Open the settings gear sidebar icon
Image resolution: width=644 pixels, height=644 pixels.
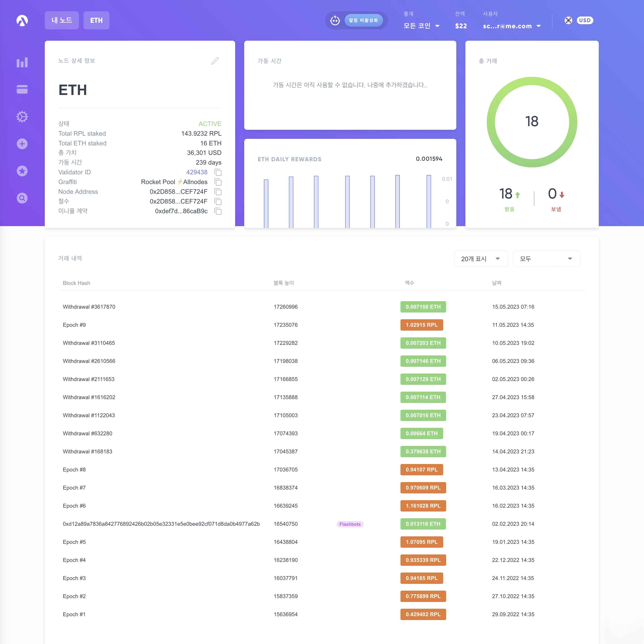22,117
